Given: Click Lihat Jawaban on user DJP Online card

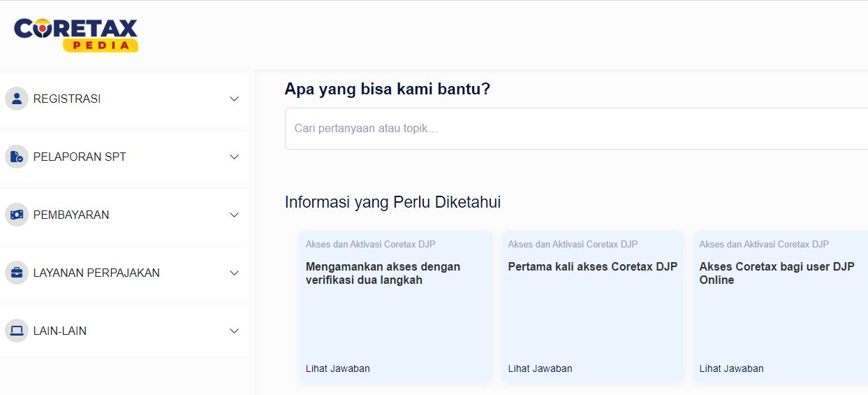Looking at the screenshot, I should (x=731, y=368).
